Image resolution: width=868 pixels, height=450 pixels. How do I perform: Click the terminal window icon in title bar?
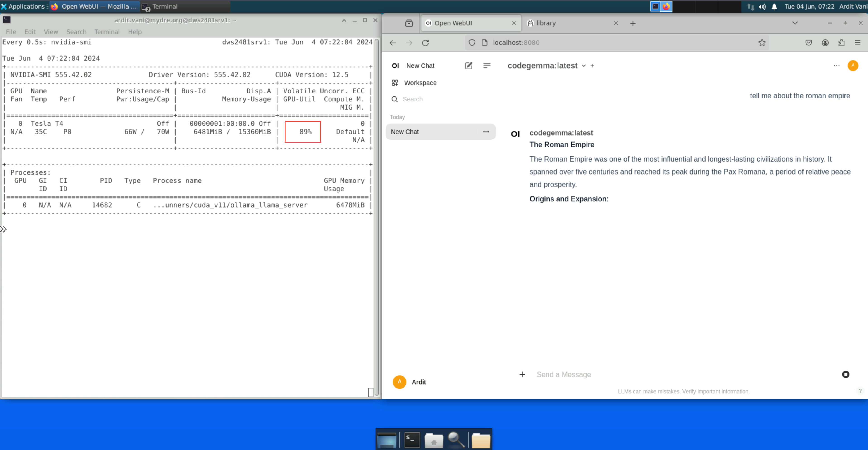coord(6,19)
